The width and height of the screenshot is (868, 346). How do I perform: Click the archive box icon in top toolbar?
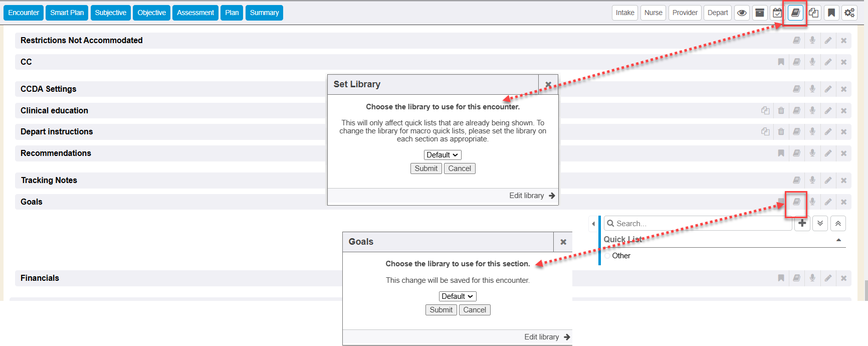(760, 13)
